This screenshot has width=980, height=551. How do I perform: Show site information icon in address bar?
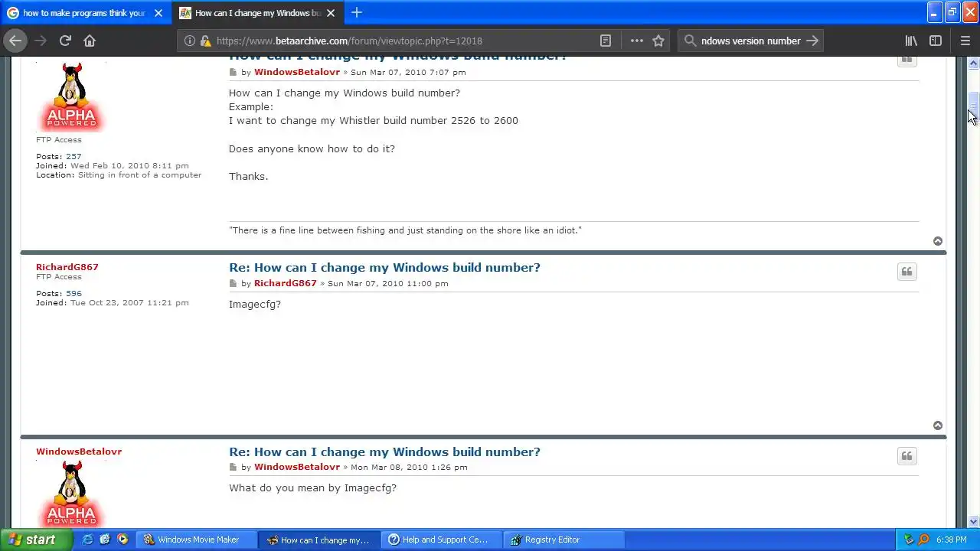(189, 41)
